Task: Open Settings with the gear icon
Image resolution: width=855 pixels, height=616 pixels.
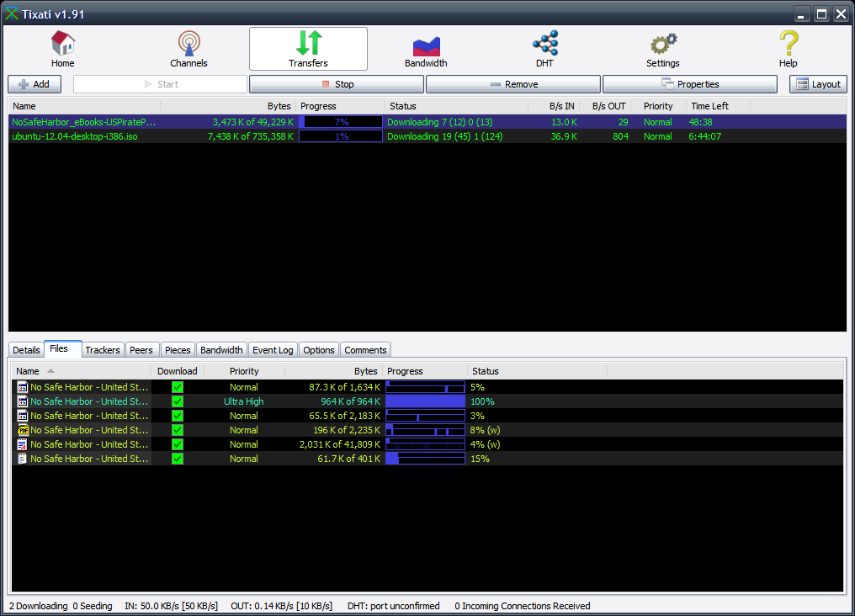Action: point(662,49)
